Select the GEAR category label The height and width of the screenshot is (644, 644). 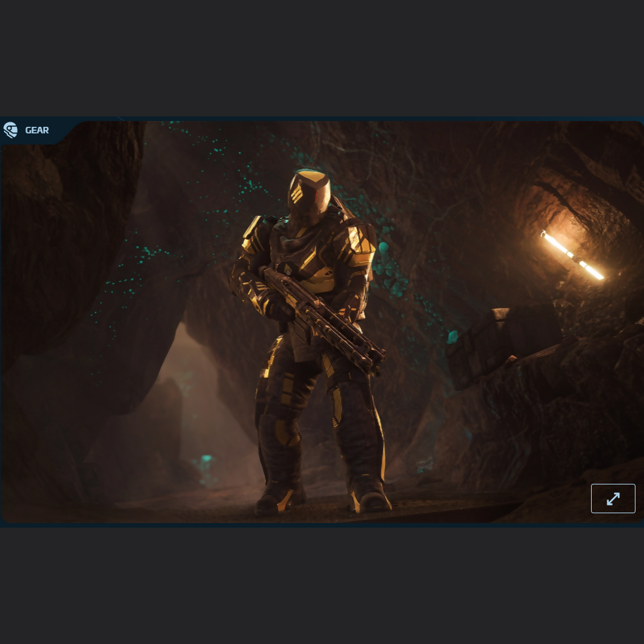(37, 130)
